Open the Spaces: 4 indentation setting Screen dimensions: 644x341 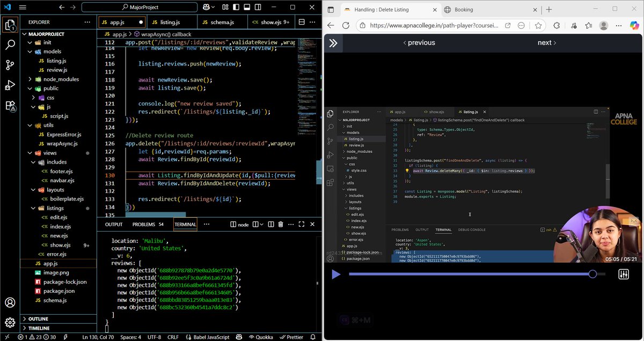point(130,337)
